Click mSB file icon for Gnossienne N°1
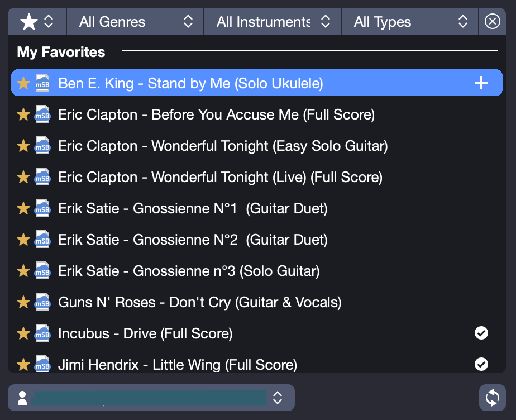The image size is (516, 420). click(42, 208)
